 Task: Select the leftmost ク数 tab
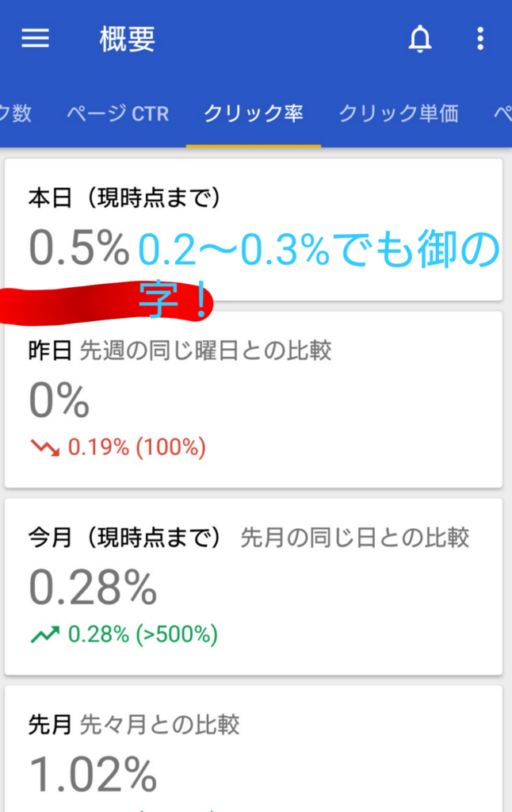pos(16,113)
